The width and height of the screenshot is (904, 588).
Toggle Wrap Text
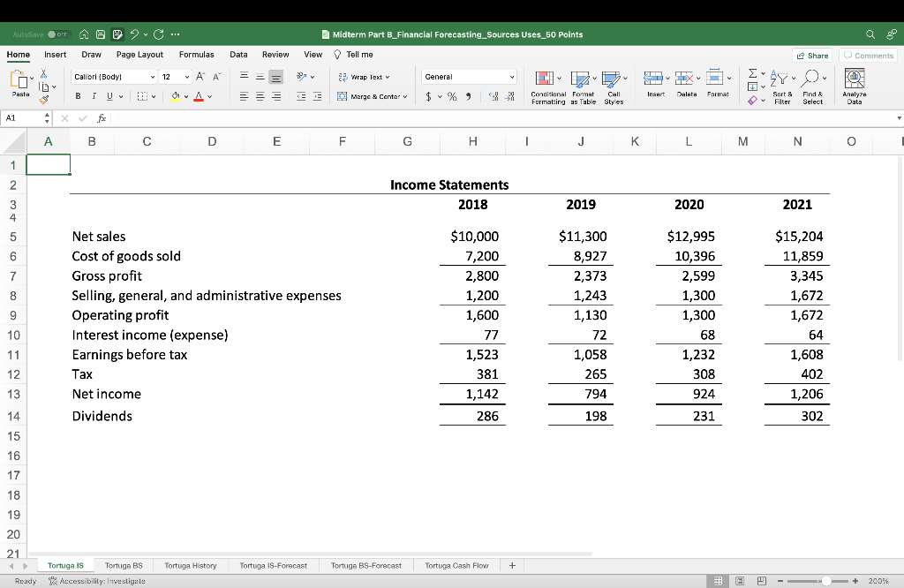(365, 77)
